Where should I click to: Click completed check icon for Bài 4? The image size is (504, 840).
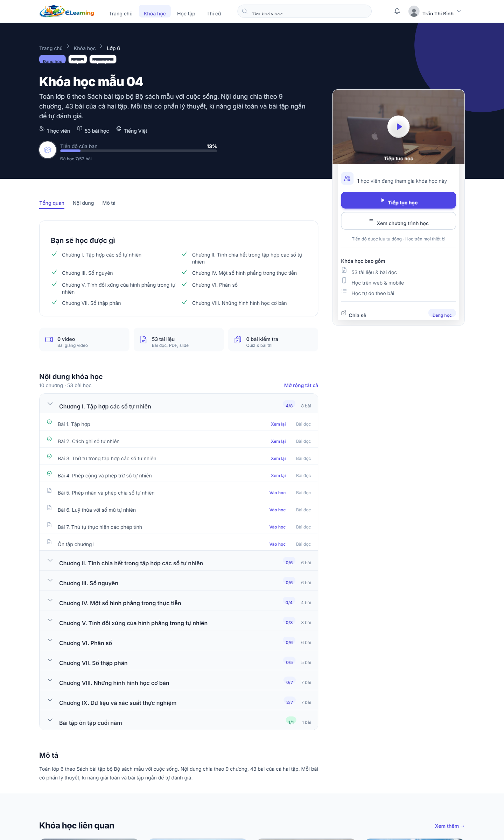click(49, 473)
